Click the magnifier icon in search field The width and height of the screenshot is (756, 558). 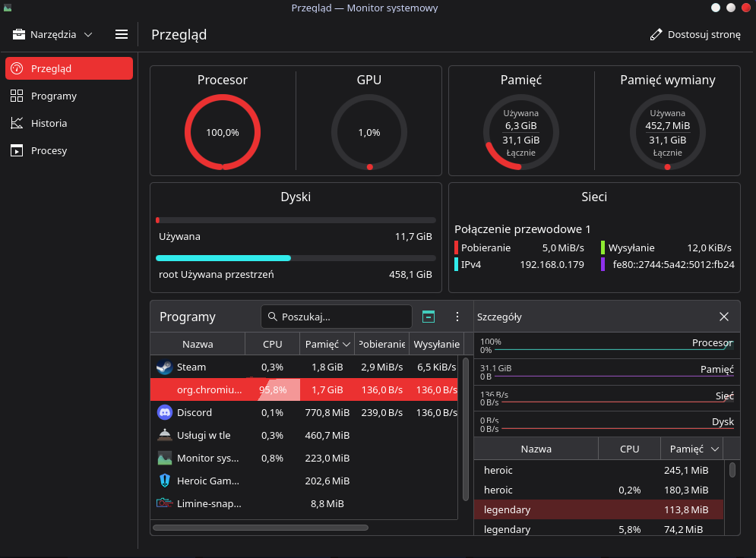coord(273,317)
